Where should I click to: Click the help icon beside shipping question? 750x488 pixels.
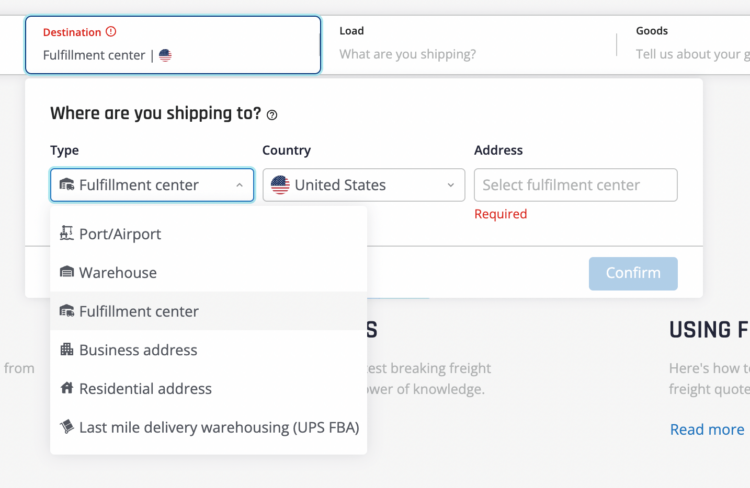272,115
